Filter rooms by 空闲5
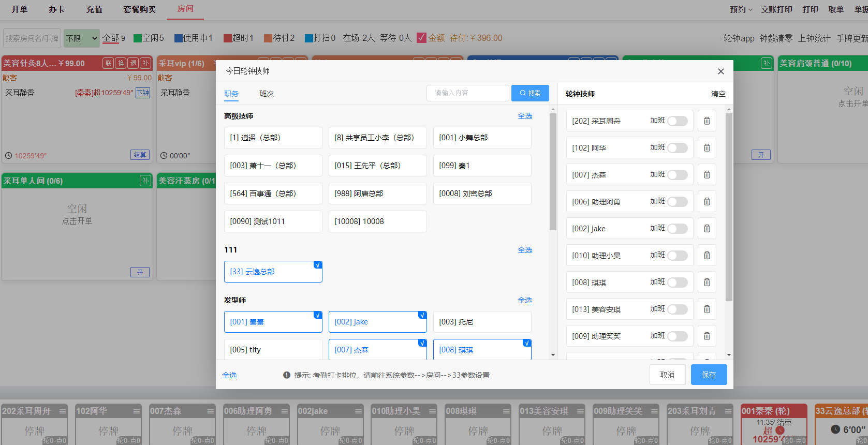This screenshot has height=445, width=868. pos(149,38)
